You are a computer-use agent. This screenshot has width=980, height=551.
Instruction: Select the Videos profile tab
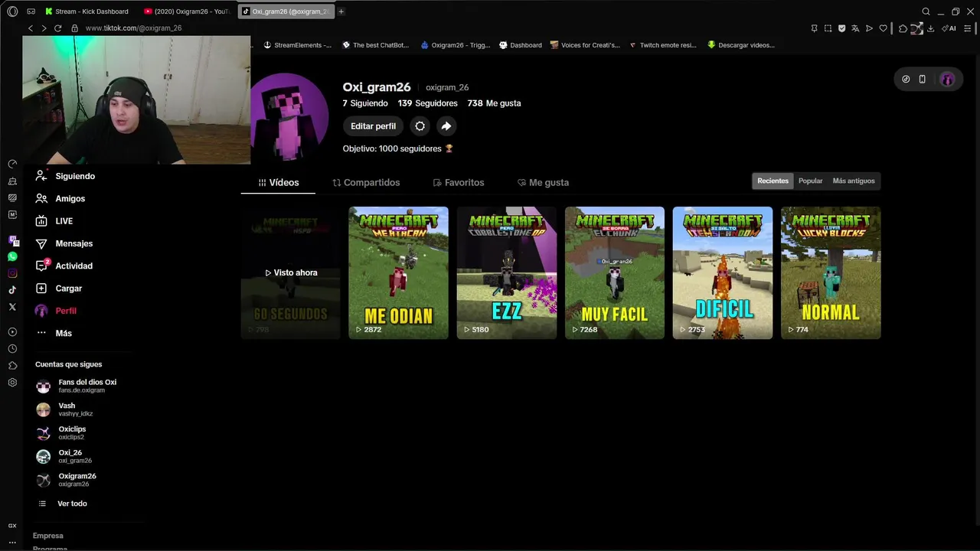pos(278,183)
